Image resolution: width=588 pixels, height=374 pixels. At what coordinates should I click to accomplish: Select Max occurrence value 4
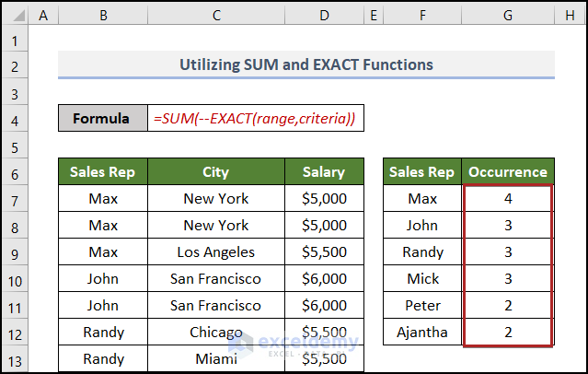tap(508, 198)
